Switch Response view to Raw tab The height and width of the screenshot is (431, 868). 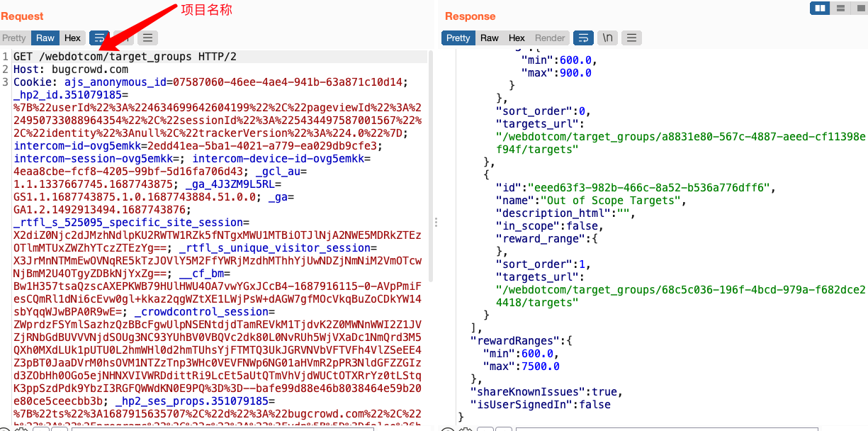pyautogui.click(x=489, y=38)
